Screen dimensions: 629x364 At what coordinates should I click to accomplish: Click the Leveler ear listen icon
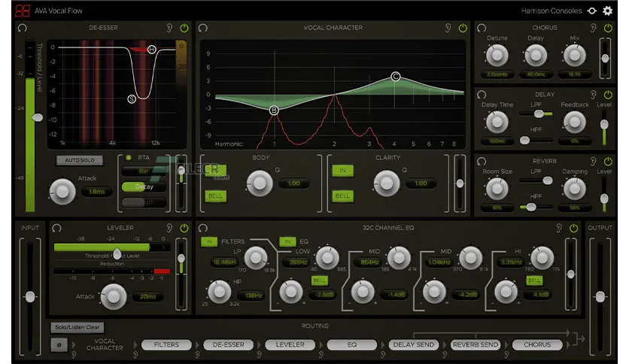[169, 228]
